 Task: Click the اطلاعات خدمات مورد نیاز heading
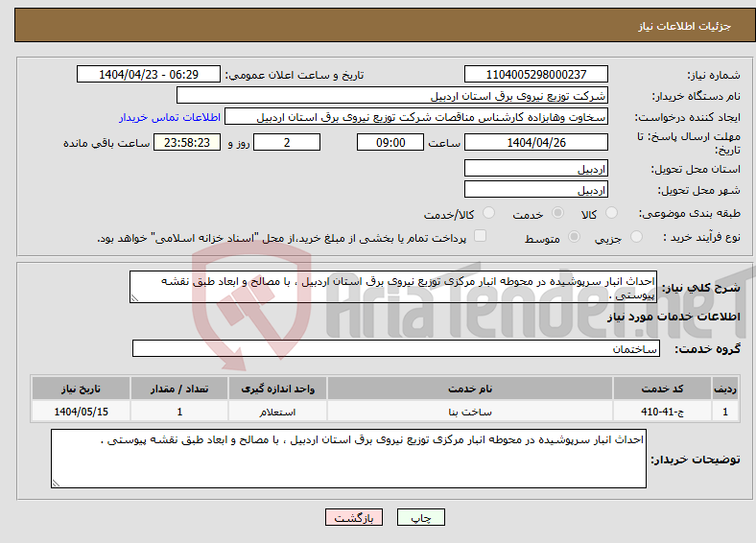point(673,317)
